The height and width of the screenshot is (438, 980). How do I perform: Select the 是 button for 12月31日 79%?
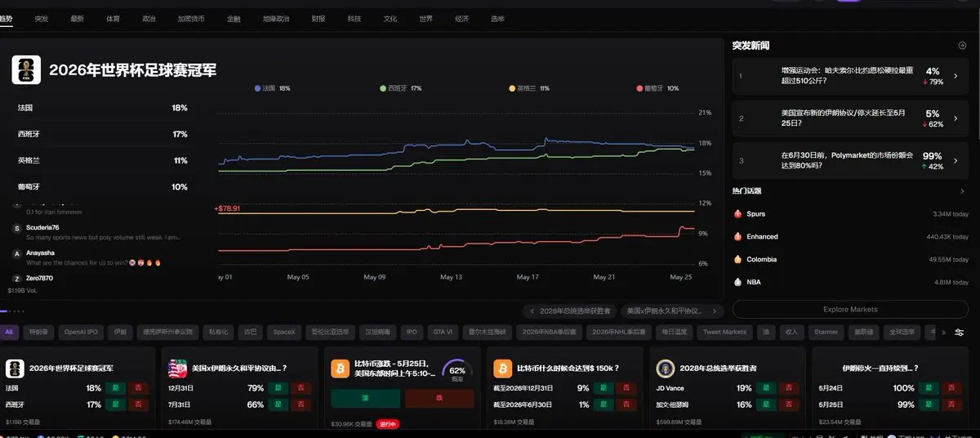pos(279,388)
